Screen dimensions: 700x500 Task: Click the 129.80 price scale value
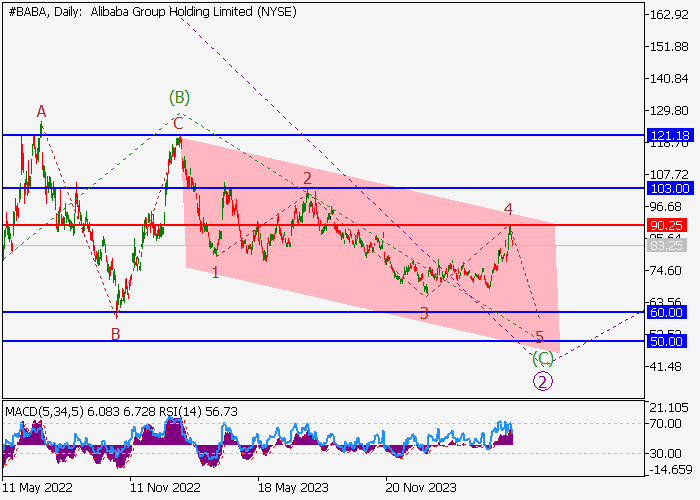coord(670,111)
